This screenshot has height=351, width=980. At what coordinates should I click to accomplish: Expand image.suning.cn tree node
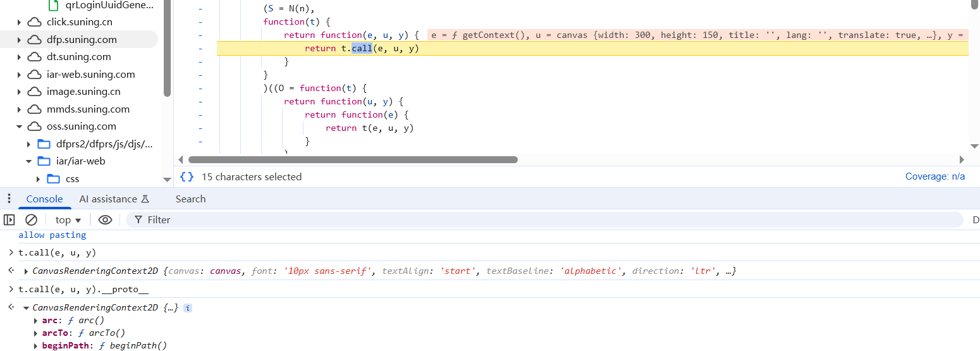click(x=20, y=92)
